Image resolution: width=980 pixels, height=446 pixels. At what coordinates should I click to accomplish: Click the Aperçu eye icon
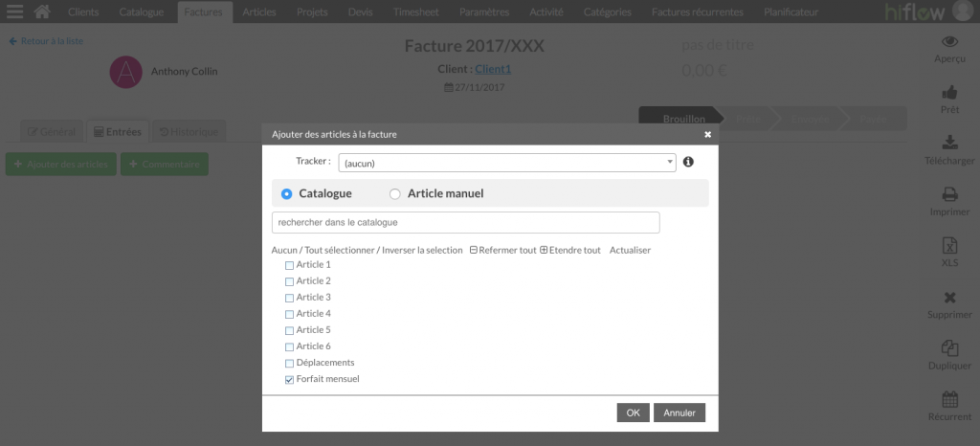(x=949, y=42)
